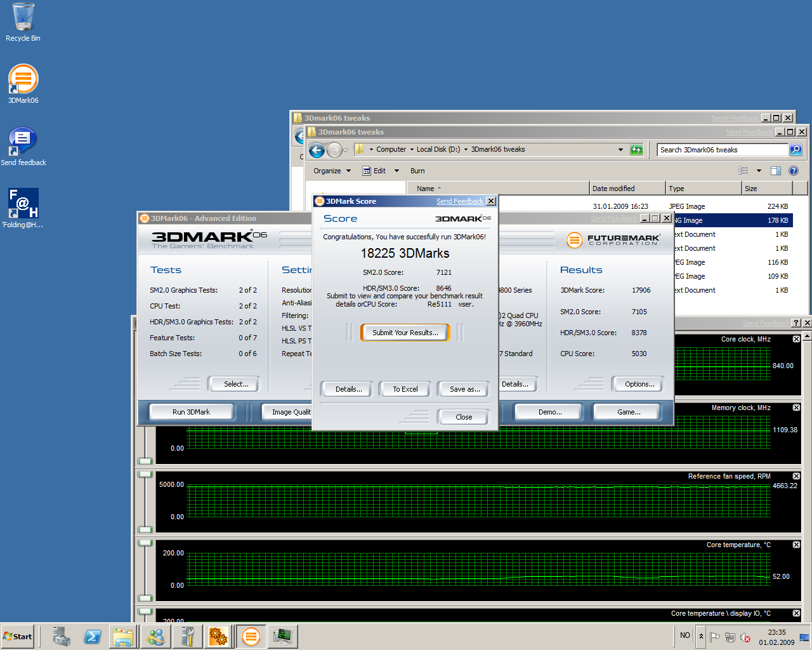812x650 pixels.
Task: Close the Reference fan speed graph
Action: pyautogui.click(x=796, y=476)
